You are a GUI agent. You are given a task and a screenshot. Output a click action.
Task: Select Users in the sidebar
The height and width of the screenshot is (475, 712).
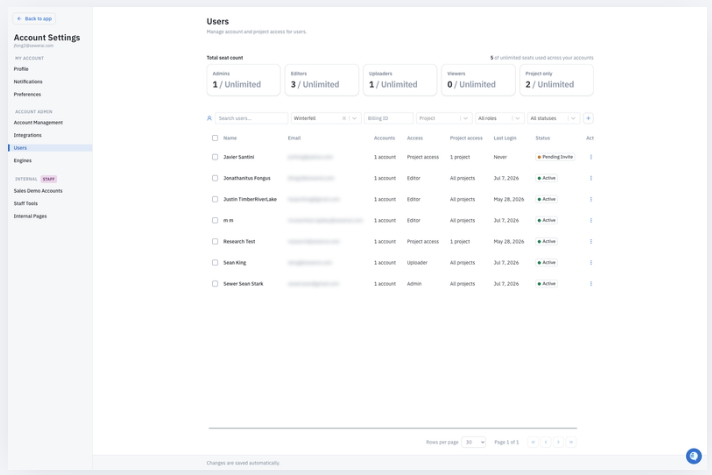tap(50, 148)
